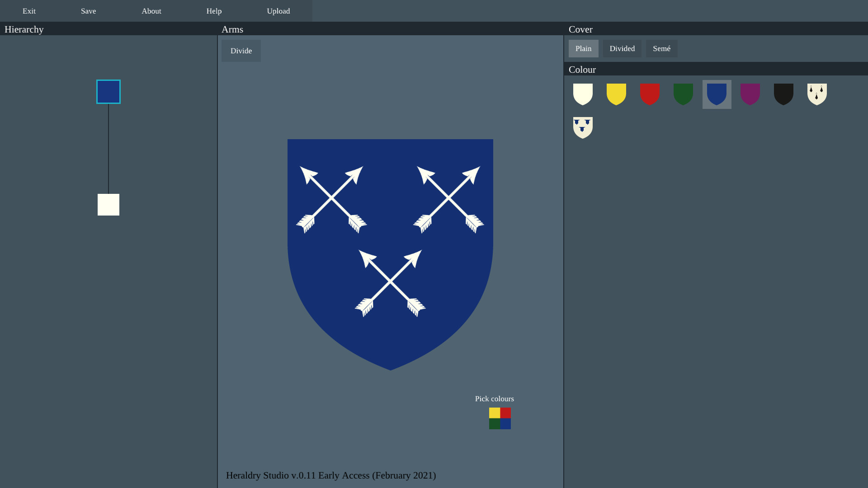Screen dimensions: 868x488
Task: Select the yellow (or) shield swatch
Action: click(x=616, y=94)
